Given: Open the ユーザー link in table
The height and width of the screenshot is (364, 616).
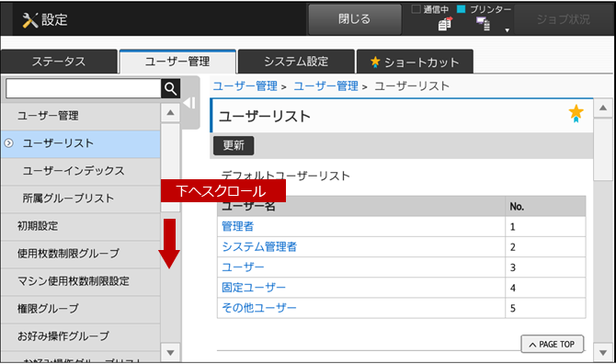Looking at the screenshot, I should (x=243, y=267).
